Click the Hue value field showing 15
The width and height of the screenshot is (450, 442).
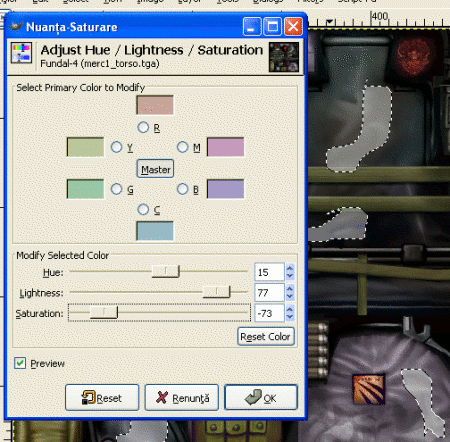[269, 272]
